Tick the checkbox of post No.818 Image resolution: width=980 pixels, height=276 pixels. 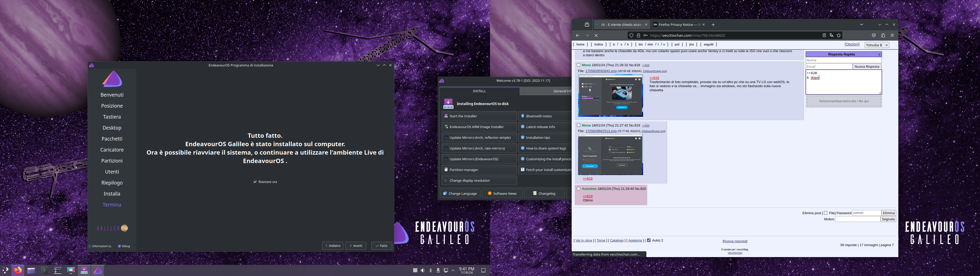(x=579, y=65)
